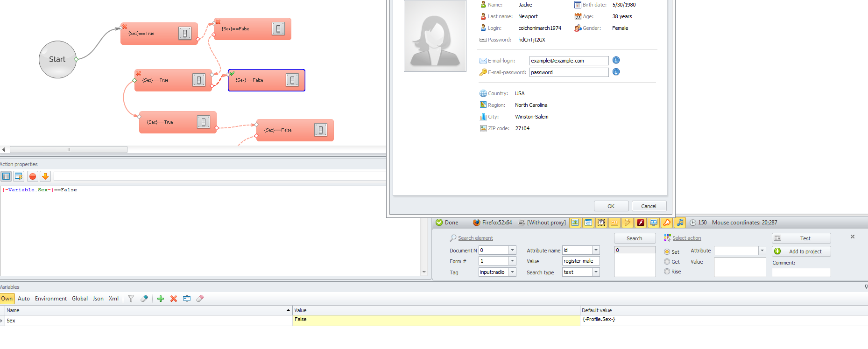
Task: Delete variable with the red X icon
Action: (x=174, y=299)
